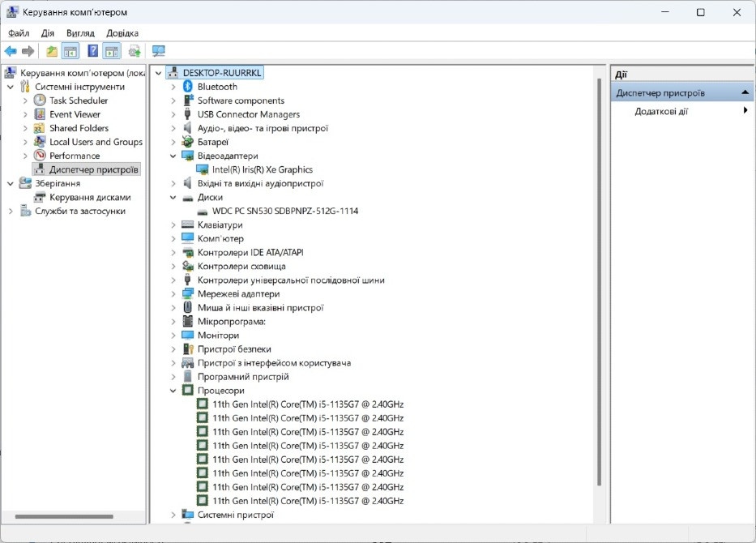Click the scan for hardware changes icon

point(158,51)
